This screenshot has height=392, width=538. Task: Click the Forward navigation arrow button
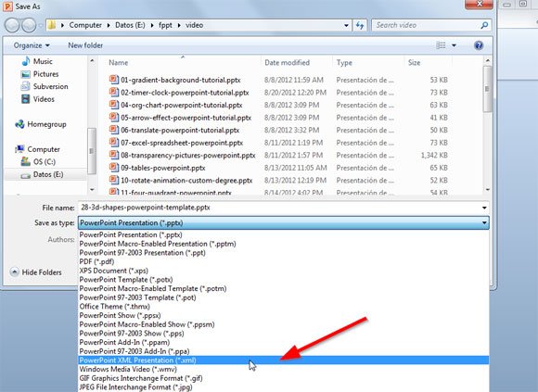(x=29, y=25)
